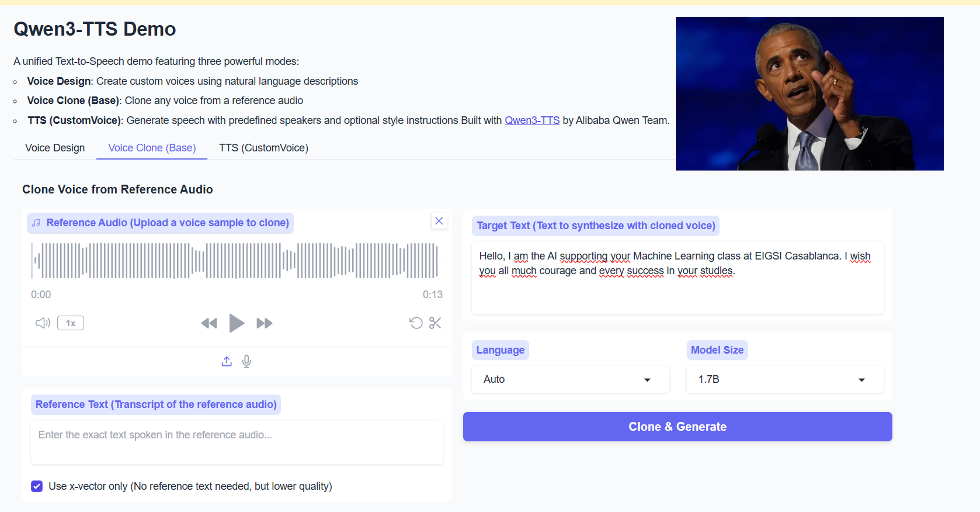Change the 1x playback speed
This screenshot has width=980, height=512.
tap(70, 323)
